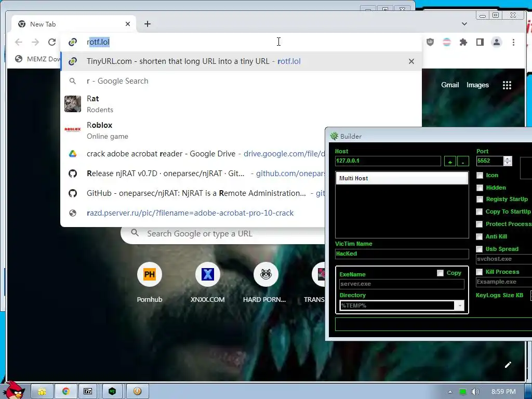Select the TinyURL.com rotf.lol suggestion
532x399 pixels.
click(x=241, y=61)
